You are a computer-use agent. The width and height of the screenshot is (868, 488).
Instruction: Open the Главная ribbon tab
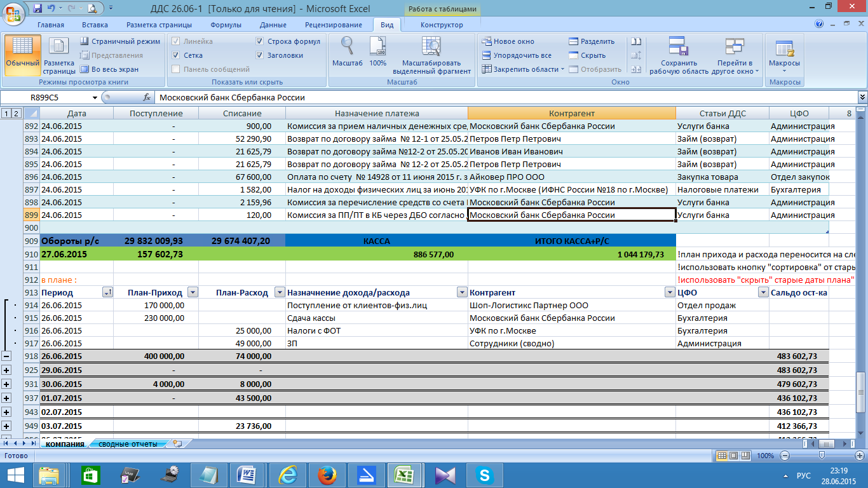click(x=51, y=25)
